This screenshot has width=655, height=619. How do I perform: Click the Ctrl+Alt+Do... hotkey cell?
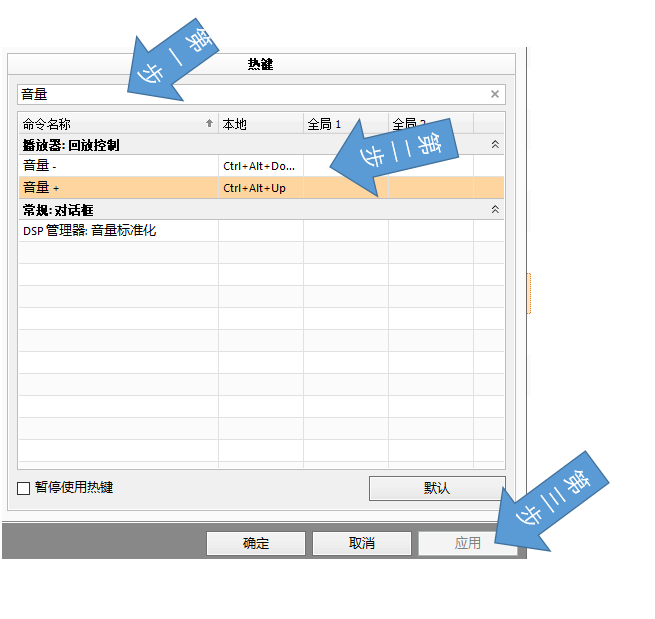pyautogui.click(x=260, y=166)
